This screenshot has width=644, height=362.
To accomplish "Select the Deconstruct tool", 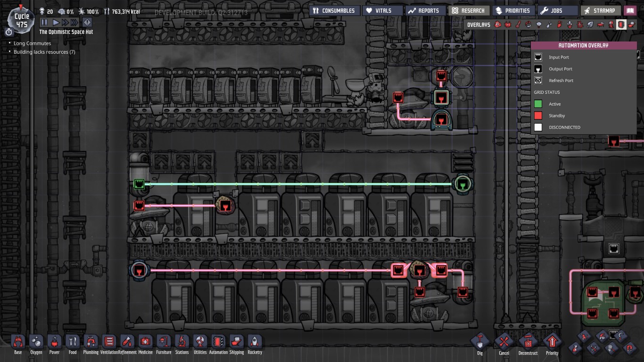I will pos(528,343).
